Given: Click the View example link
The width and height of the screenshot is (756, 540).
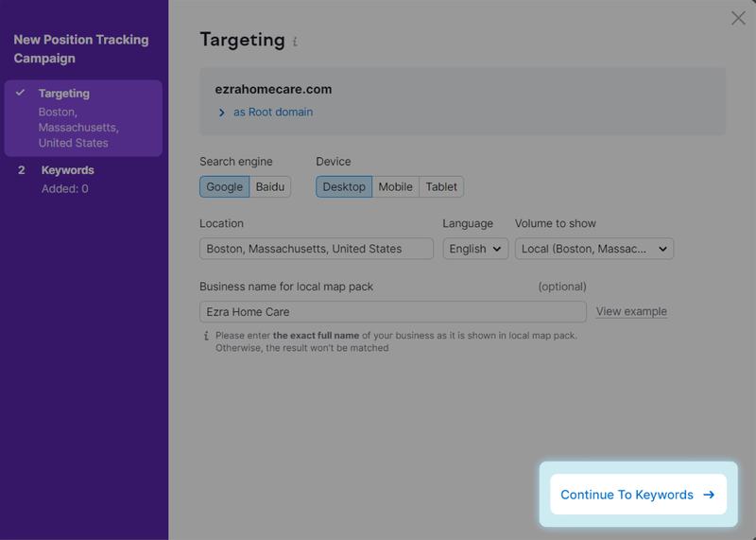Looking at the screenshot, I should pyautogui.click(x=631, y=311).
